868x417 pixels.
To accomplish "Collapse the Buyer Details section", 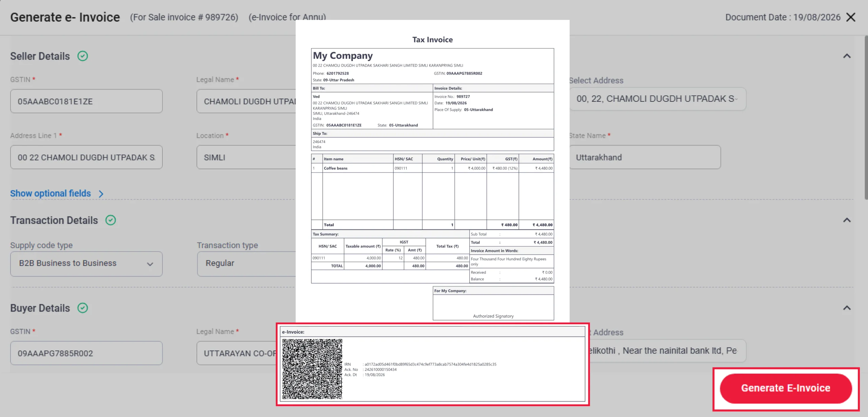I will 847,308.
